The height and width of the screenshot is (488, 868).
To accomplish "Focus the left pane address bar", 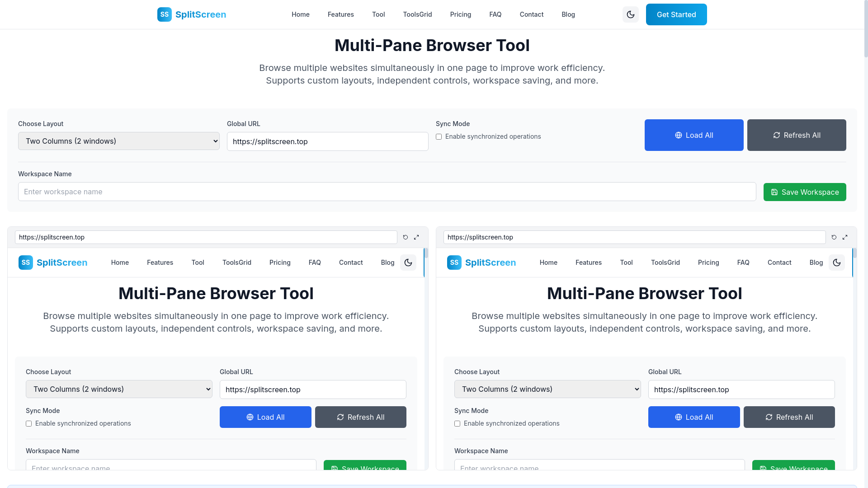I will (206, 237).
